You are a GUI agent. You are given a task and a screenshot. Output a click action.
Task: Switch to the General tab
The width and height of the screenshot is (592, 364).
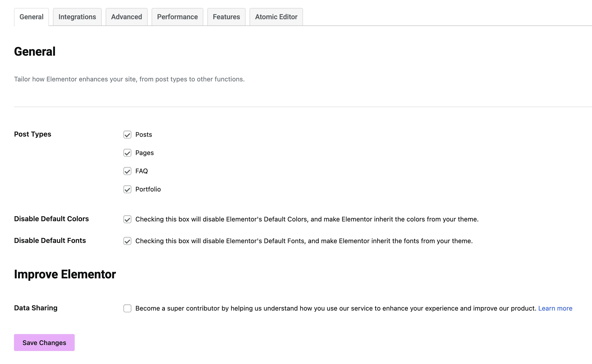31,17
